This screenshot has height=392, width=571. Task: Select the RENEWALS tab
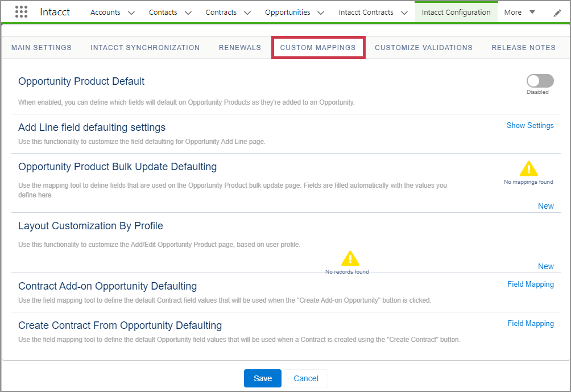click(239, 47)
